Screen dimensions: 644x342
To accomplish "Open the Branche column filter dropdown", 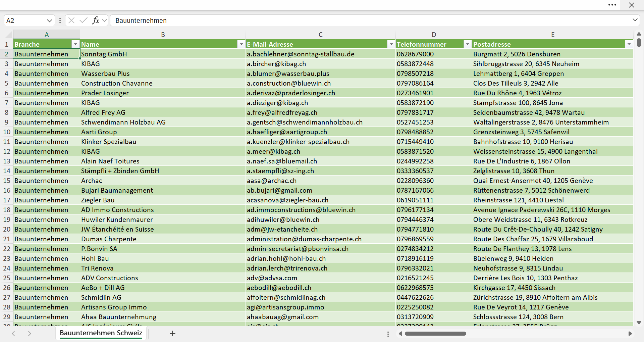I will pos(75,44).
